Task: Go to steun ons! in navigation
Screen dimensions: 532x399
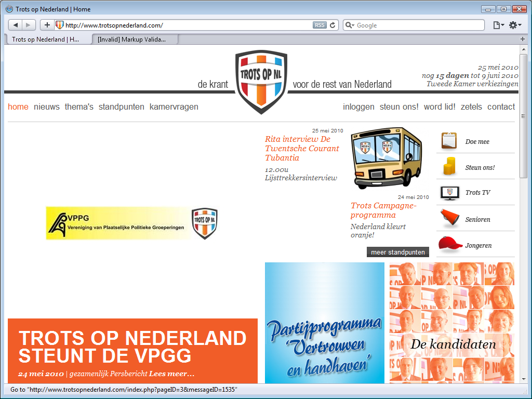Action: point(399,107)
